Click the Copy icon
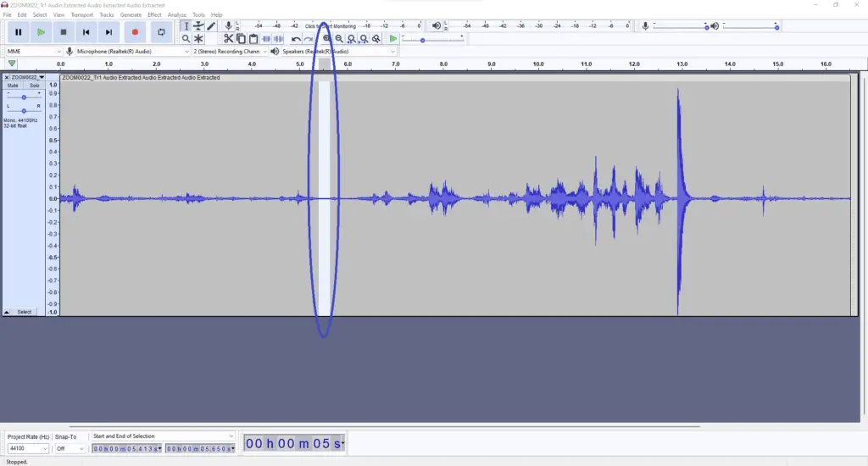This screenshot has height=466, width=868. (x=241, y=39)
